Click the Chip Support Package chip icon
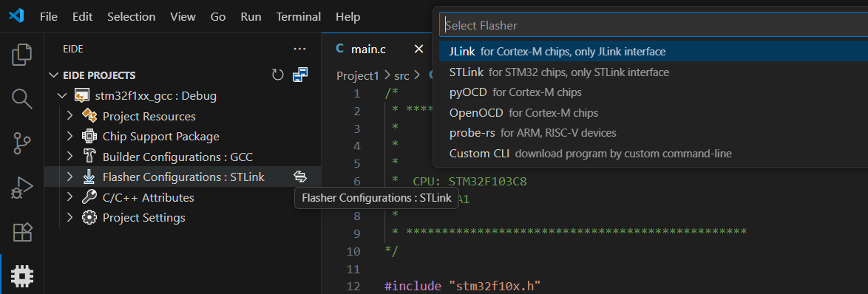This screenshot has width=868, height=294. tap(89, 136)
